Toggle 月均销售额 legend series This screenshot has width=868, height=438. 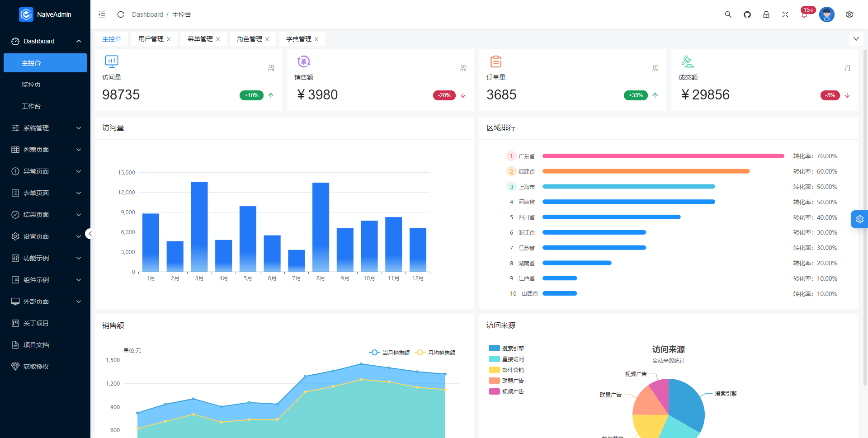tap(436, 353)
